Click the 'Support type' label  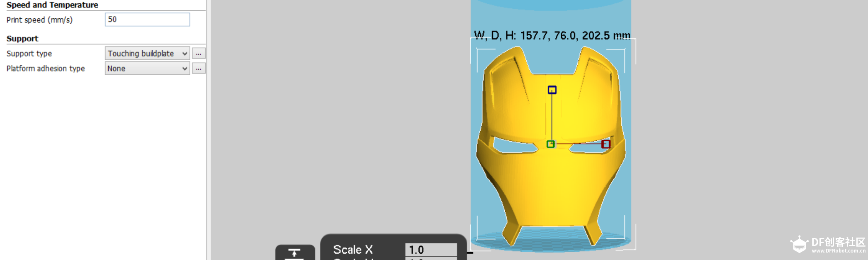tap(29, 54)
